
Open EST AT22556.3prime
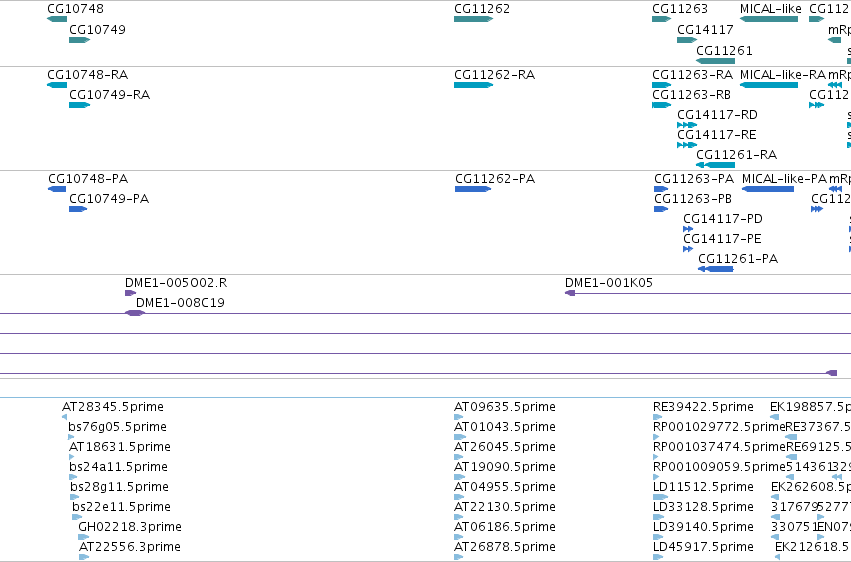pos(84,557)
